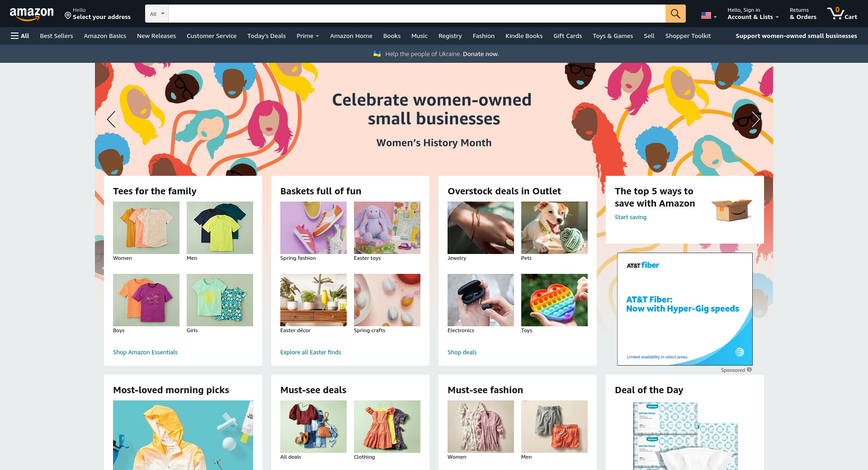The height and width of the screenshot is (470, 868).
Task: Open the Prime dropdown in navigation
Action: 308,36
